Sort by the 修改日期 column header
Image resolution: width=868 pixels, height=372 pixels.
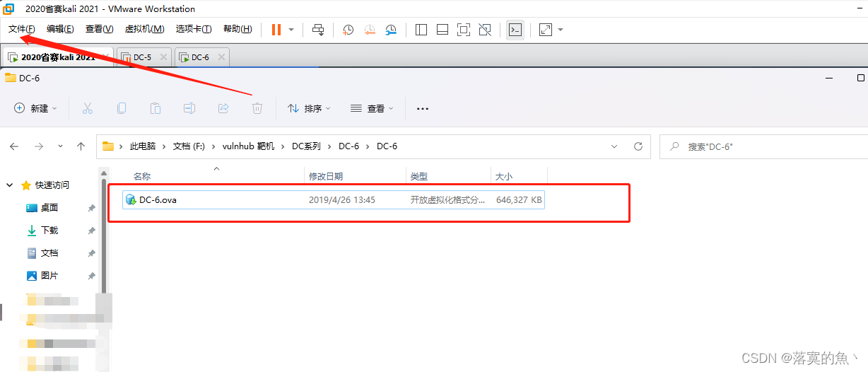pos(326,177)
